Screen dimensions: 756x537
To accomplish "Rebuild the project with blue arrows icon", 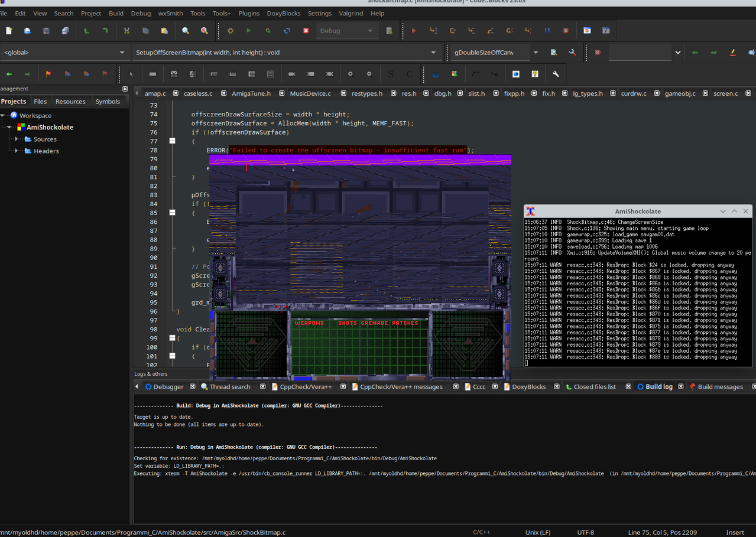I will pos(287,31).
